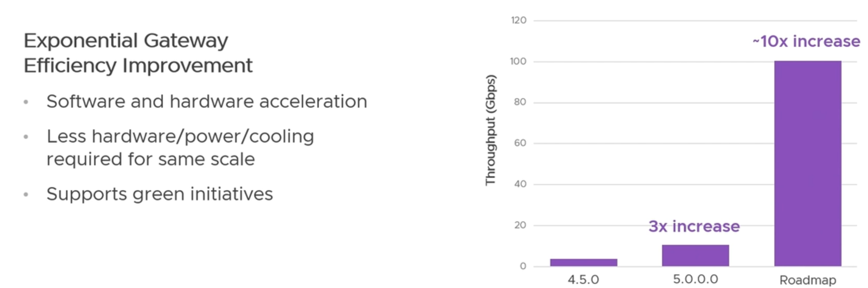Click the 120 y-axis tick label
The image size is (868, 288).
[519, 20]
